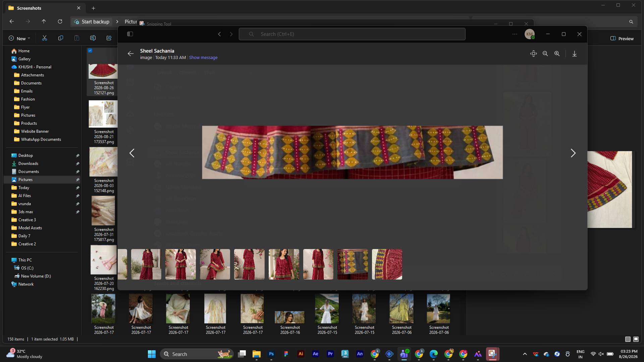Screen dimensions: 644x362
Task: Expand the New dropdown in Explorer
Action: click(x=19, y=38)
